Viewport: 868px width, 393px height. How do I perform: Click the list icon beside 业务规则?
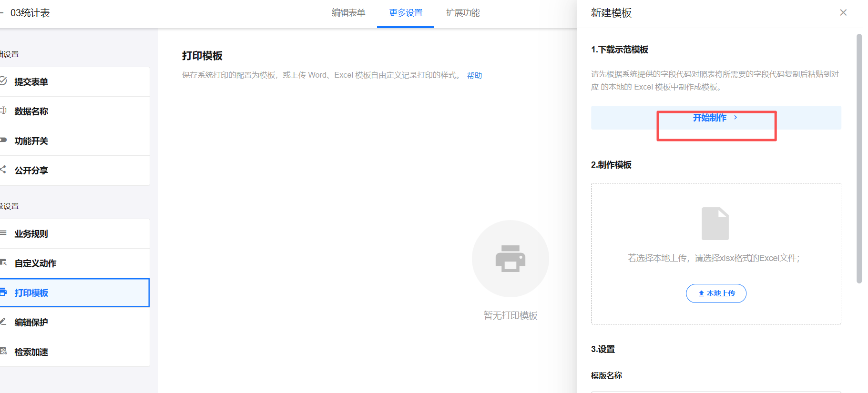[3, 233]
